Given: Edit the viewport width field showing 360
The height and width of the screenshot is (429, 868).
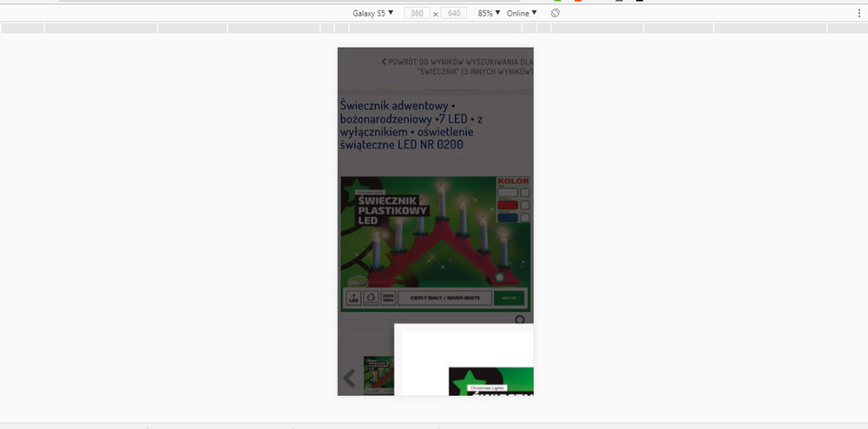Looking at the screenshot, I should (x=417, y=13).
